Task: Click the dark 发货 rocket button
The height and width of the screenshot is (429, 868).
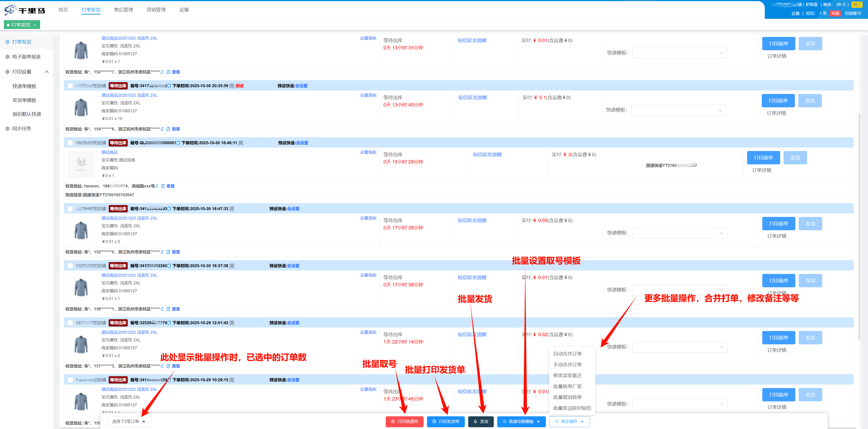Action: [x=480, y=421]
